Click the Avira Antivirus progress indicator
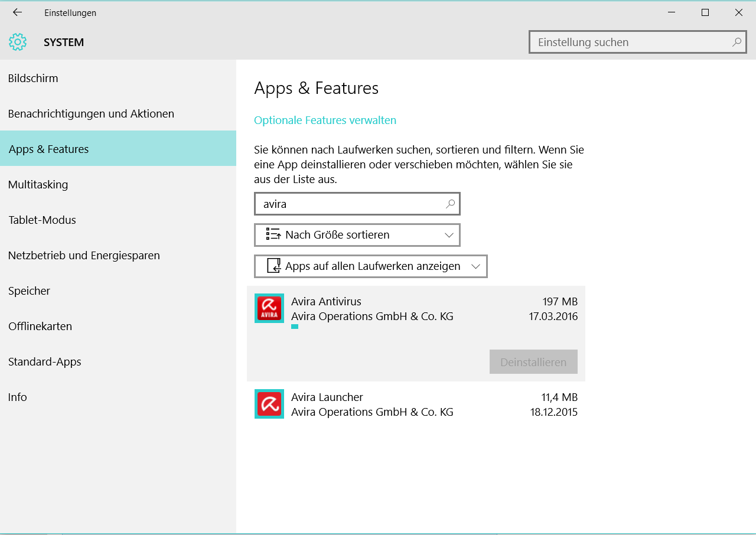756x535 pixels. tap(295, 327)
